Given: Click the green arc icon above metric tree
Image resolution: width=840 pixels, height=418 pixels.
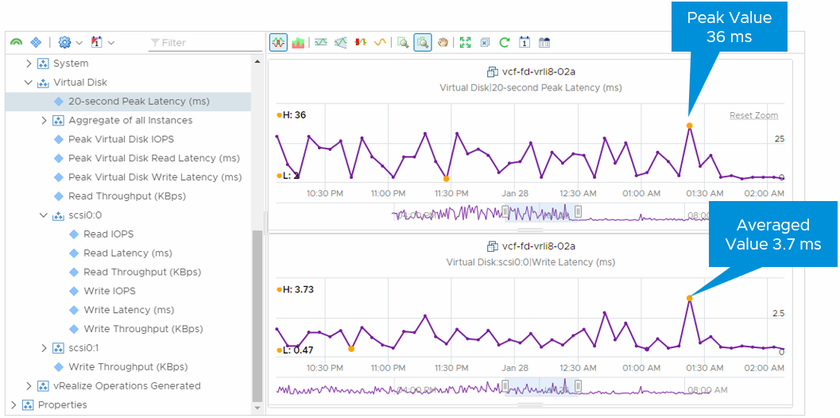Looking at the screenshot, I should pyautogui.click(x=16, y=43).
